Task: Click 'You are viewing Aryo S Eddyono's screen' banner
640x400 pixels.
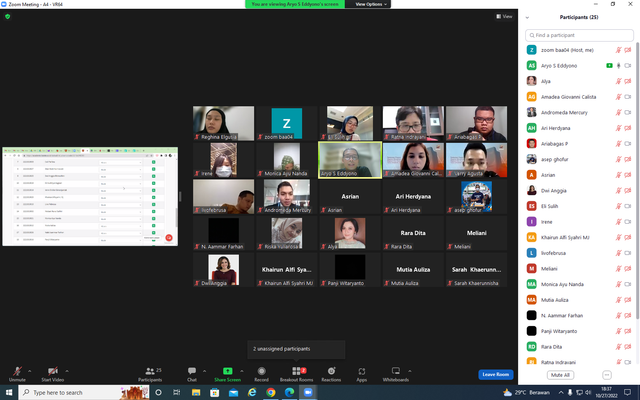Action: click(295, 4)
